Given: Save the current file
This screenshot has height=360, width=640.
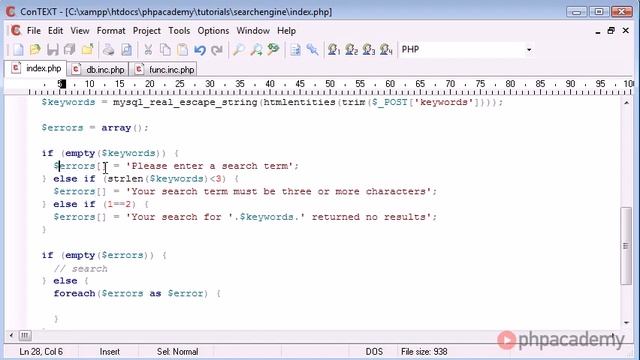Looking at the screenshot, I should pos(52,50).
